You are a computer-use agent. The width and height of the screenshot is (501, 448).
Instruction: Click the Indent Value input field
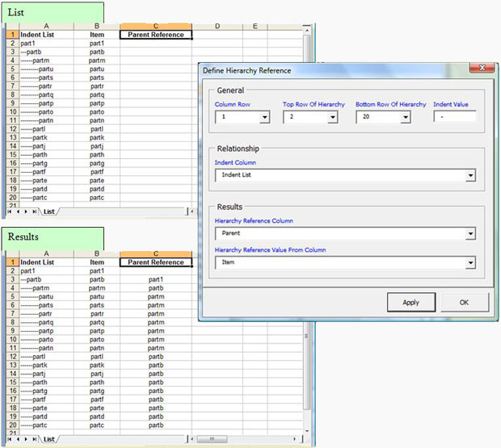[454, 117]
